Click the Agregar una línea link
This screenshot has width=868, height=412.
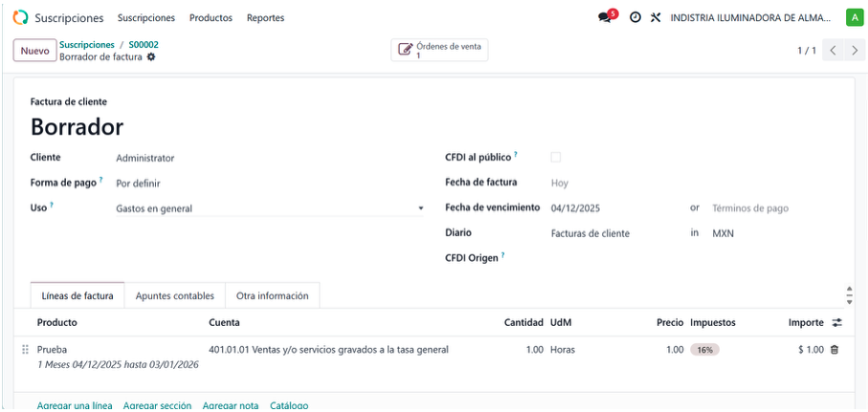(75, 405)
